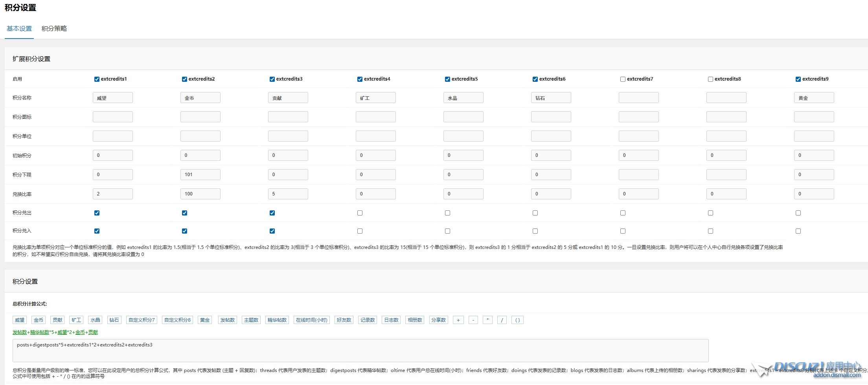Click 精华帖数 in the green formula preview

coord(40,332)
